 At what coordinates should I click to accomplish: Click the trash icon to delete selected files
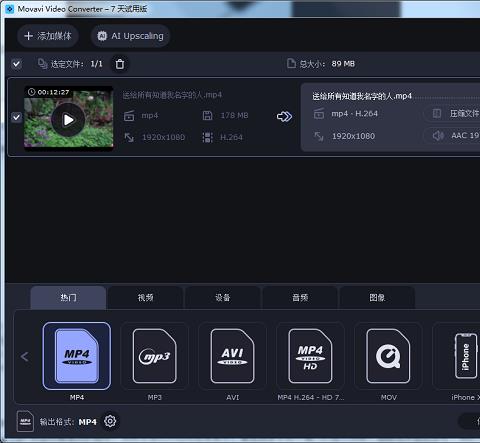pos(120,64)
